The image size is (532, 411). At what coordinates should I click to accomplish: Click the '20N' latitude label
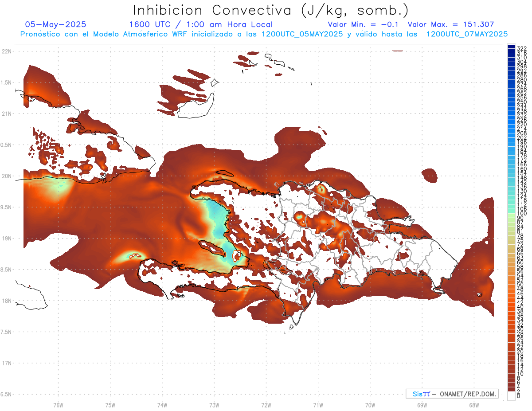7,176
